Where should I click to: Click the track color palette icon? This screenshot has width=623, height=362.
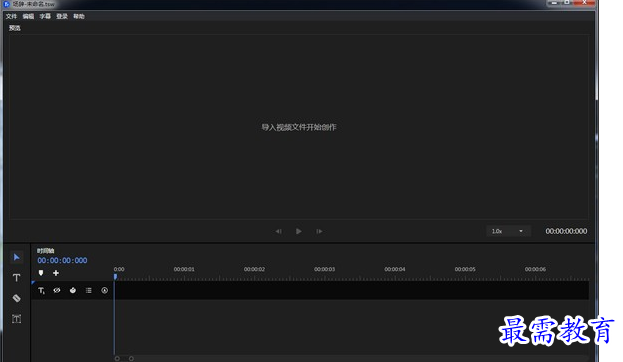73,290
